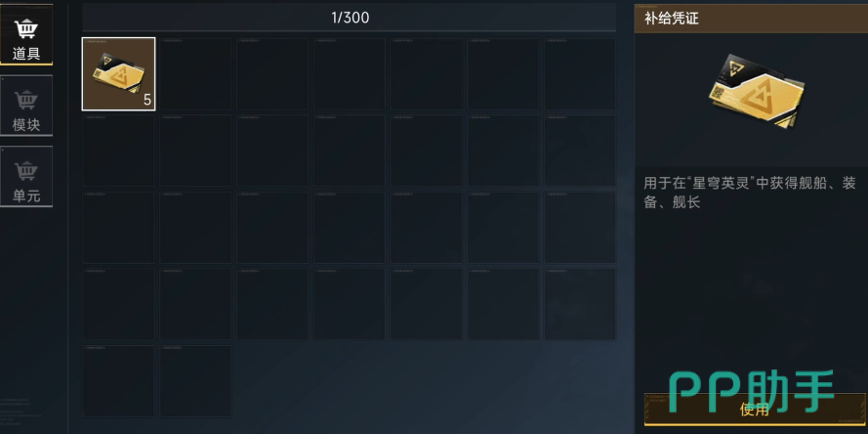Click the large gold card image in detail panel
The image size is (868, 434).
[756, 92]
